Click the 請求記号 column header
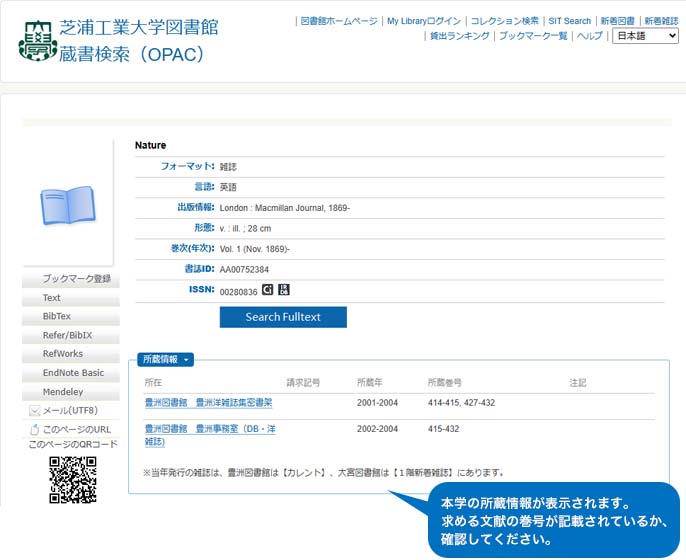This screenshot has height=560, width=686. tap(303, 382)
